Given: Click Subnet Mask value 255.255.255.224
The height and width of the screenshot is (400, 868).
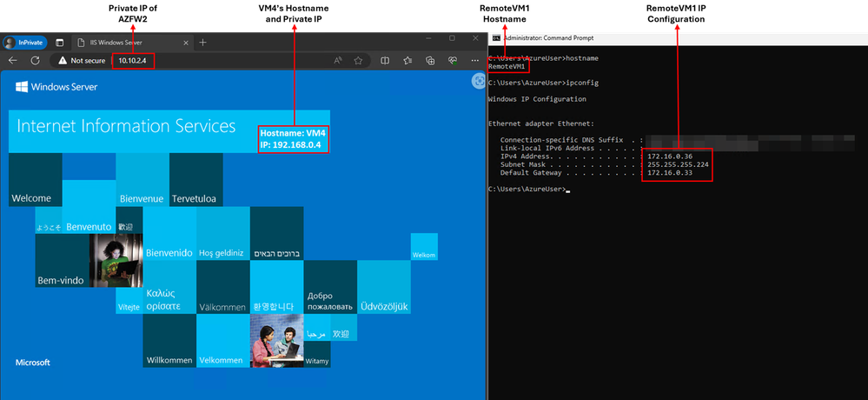Looking at the screenshot, I should 678,164.
